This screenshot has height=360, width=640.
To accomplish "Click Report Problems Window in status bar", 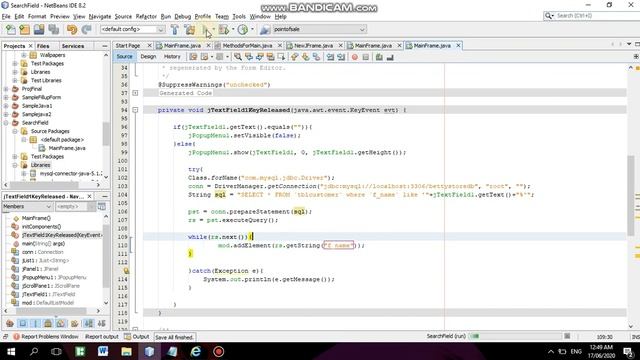I will (x=46, y=337).
